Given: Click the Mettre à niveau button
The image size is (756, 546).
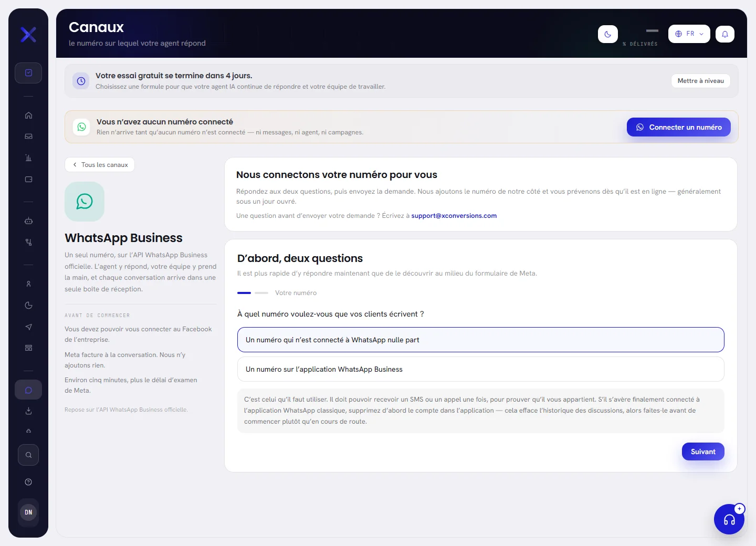Looking at the screenshot, I should (700, 81).
